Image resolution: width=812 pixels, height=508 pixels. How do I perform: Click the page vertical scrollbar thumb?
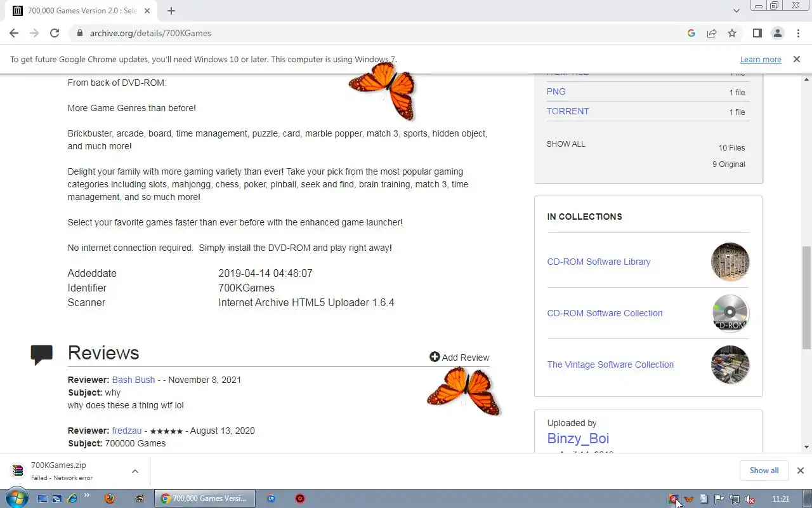pyautogui.click(x=806, y=297)
